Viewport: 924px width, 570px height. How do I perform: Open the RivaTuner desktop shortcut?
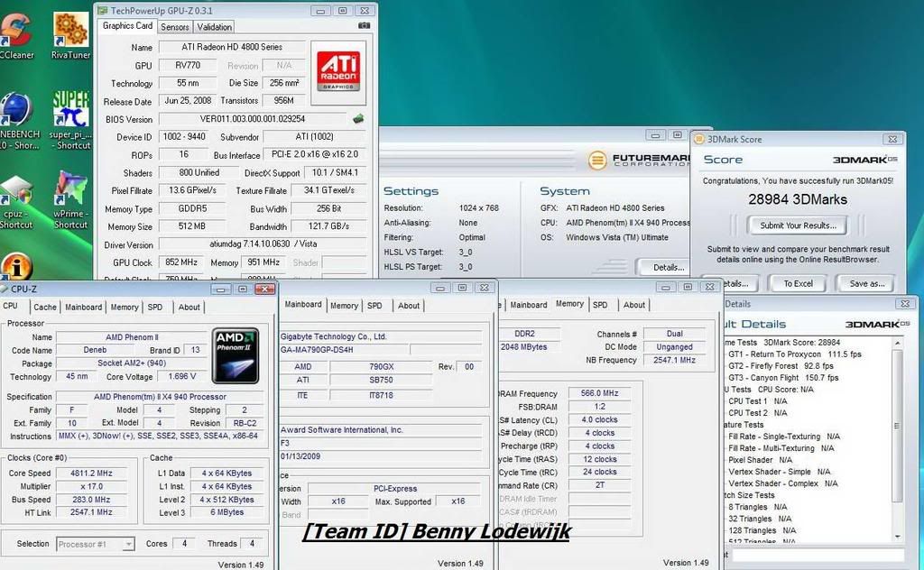(70, 35)
